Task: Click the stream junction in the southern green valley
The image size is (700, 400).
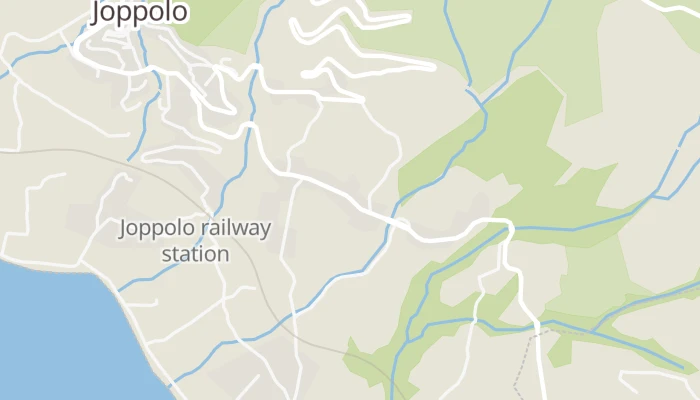Action: point(408,342)
